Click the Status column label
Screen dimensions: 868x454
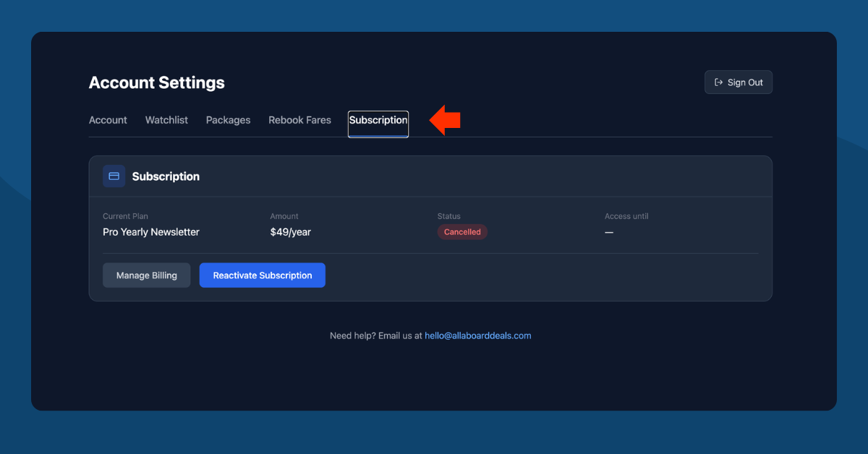pyautogui.click(x=448, y=216)
